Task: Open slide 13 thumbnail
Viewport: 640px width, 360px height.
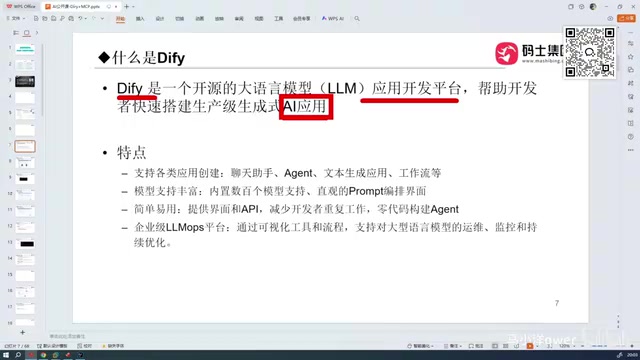Action: coord(25,244)
